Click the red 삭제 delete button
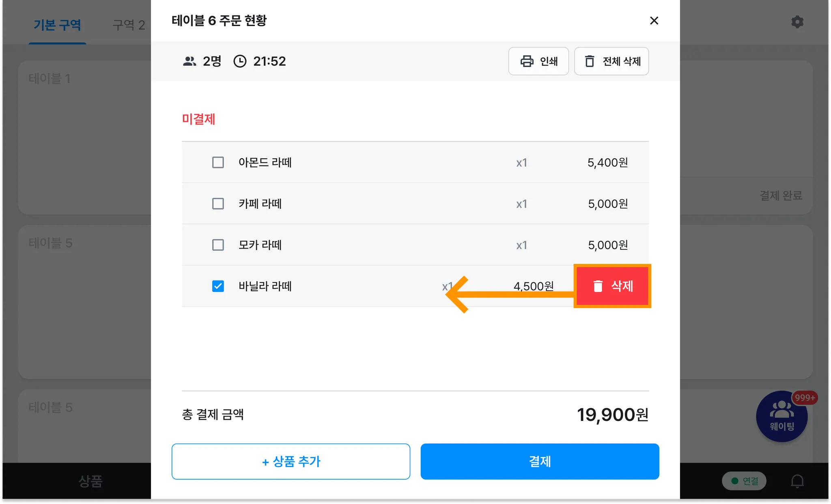 pyautogui.click(x=612, y=286)
